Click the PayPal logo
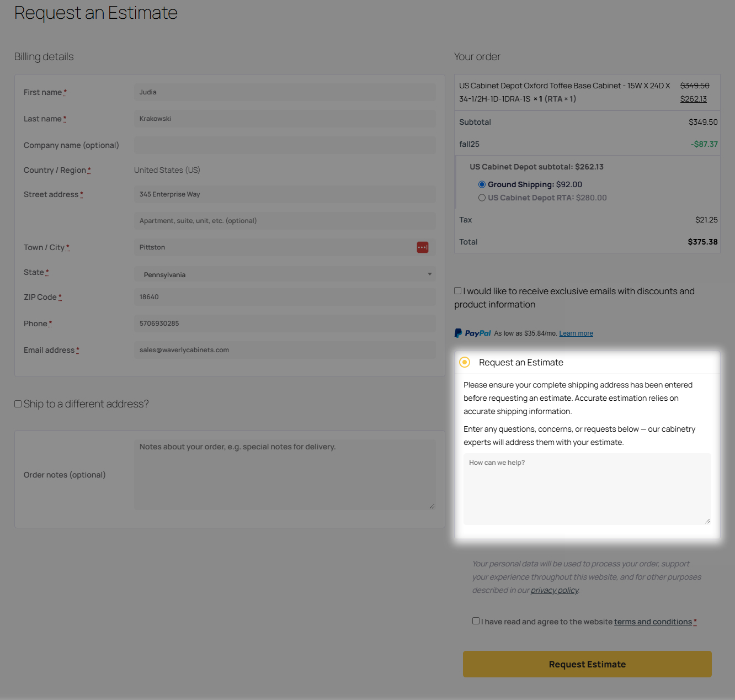 (472, 333)
